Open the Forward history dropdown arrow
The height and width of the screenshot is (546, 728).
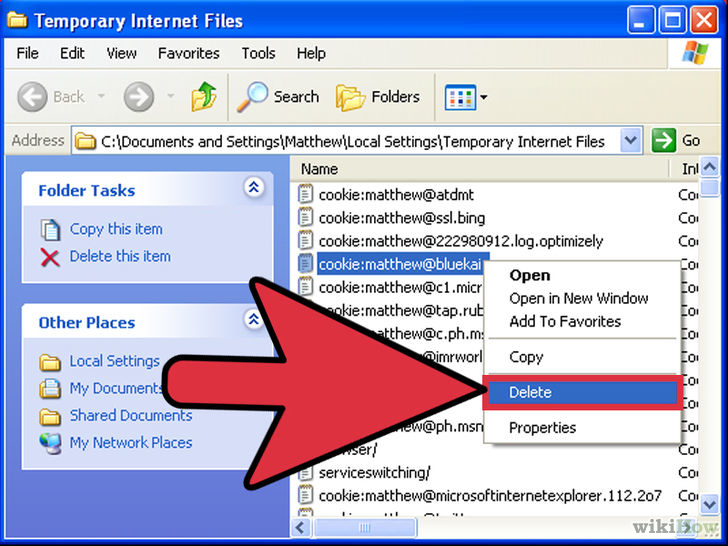(171, 97)
